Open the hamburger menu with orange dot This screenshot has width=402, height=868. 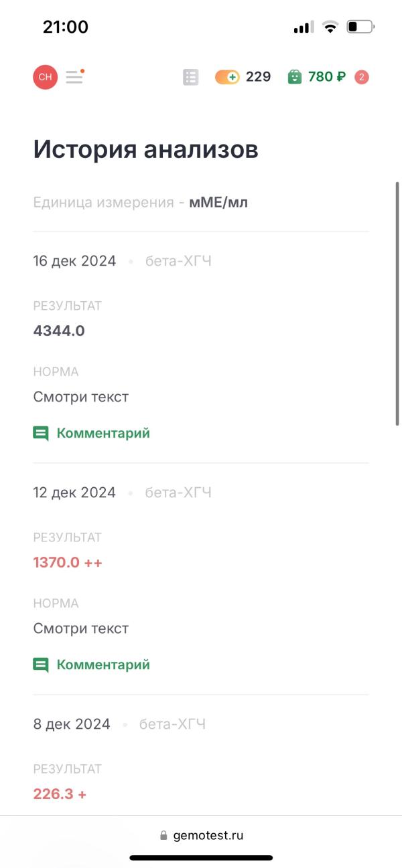point(75,76)
